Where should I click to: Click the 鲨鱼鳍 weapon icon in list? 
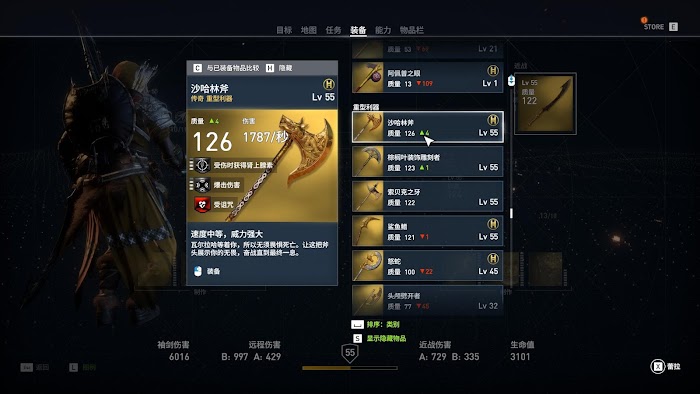coord(367,231)
